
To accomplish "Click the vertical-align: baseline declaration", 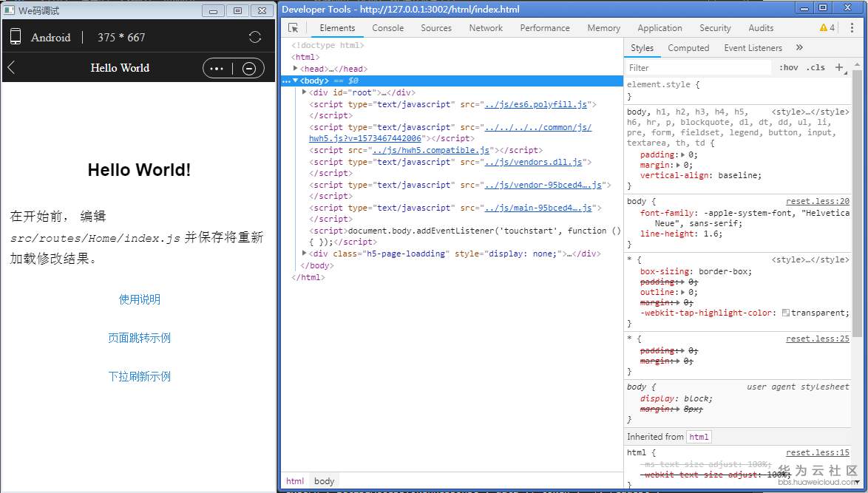I will pos(701,175).
